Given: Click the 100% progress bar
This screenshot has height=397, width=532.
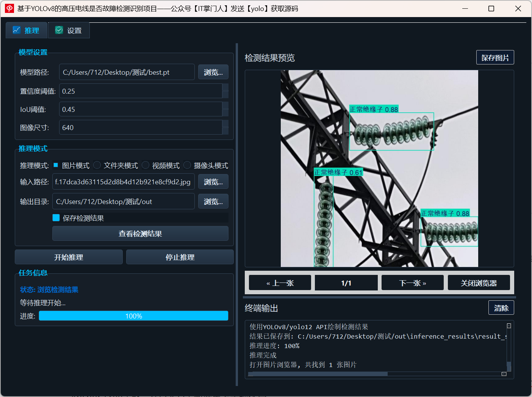Looking at the screenshot, I should (x=133, y=316).
